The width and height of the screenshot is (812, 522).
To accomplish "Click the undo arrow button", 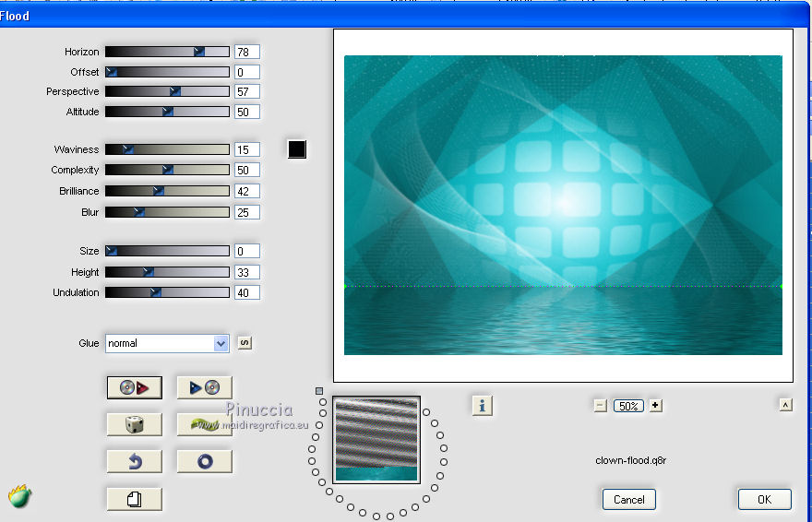I will [134, 461].
